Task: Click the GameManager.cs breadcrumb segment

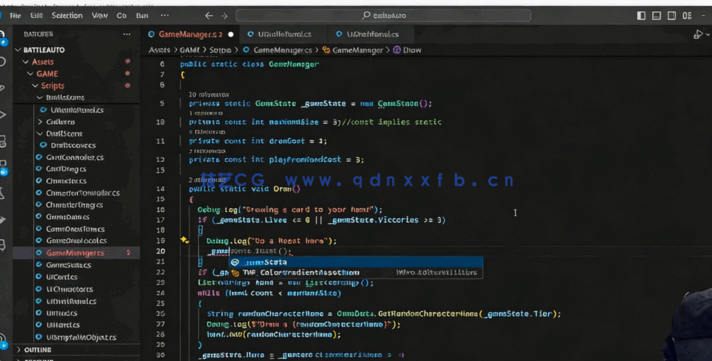Action: tap(282, 50)
